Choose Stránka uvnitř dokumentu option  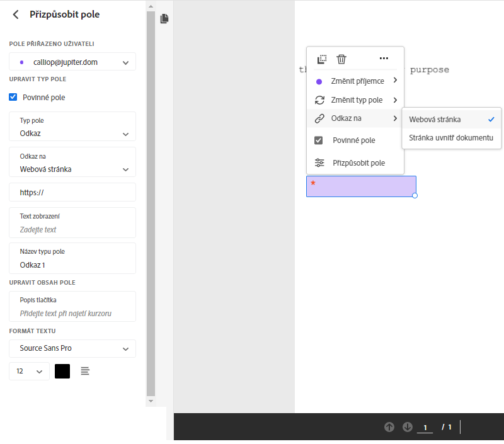point(450,138)
